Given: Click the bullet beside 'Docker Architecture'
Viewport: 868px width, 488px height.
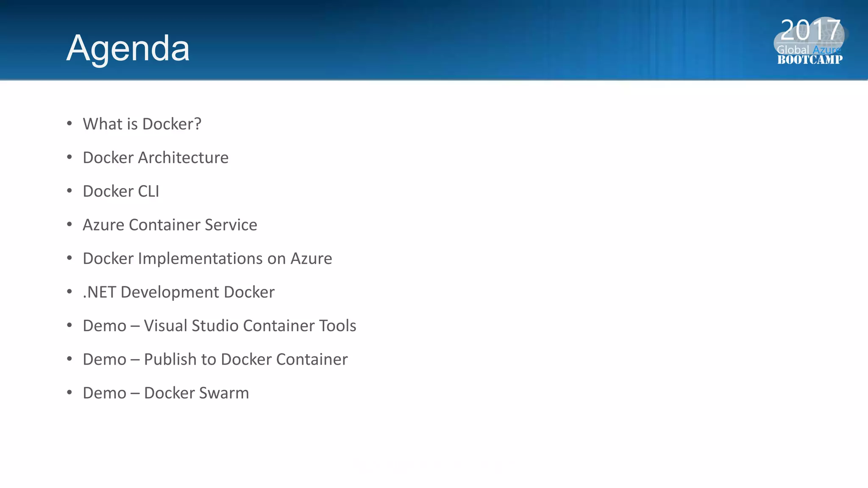Looking at the screenshot, I should pos(70,157).
